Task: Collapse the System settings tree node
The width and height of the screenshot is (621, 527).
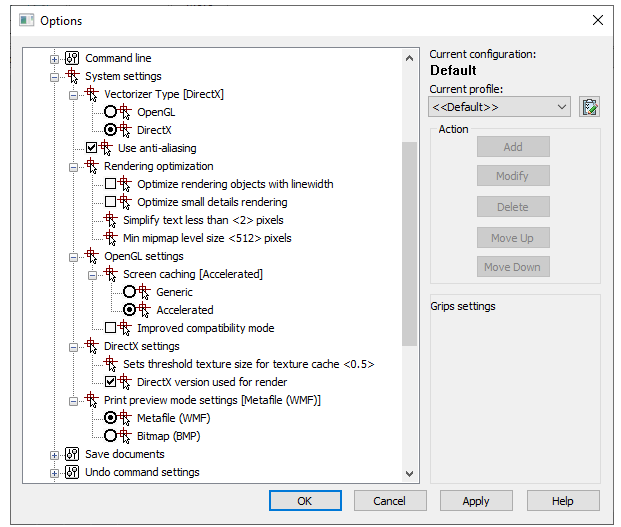Action: 54,77
